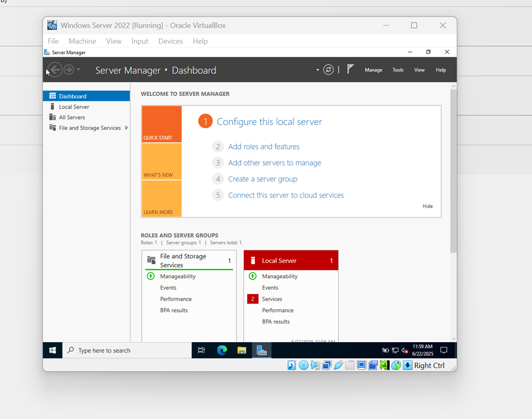Open Performance under File and Storage Services
The height and width of the screenshot is (419, 532).
[176, 299]
